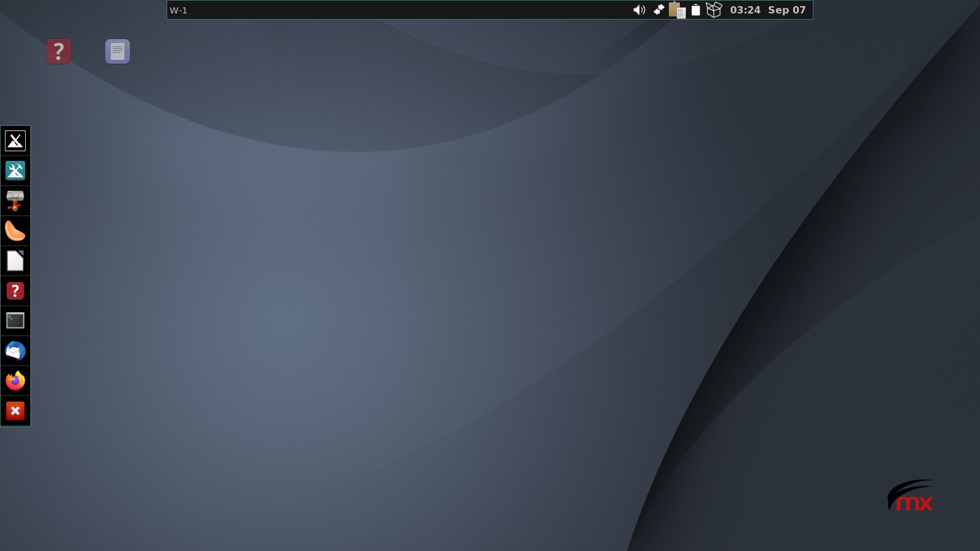This screenshot has width=980, height=551.
Task: Open the package updater box tray icon
Action: pos(714,10)
